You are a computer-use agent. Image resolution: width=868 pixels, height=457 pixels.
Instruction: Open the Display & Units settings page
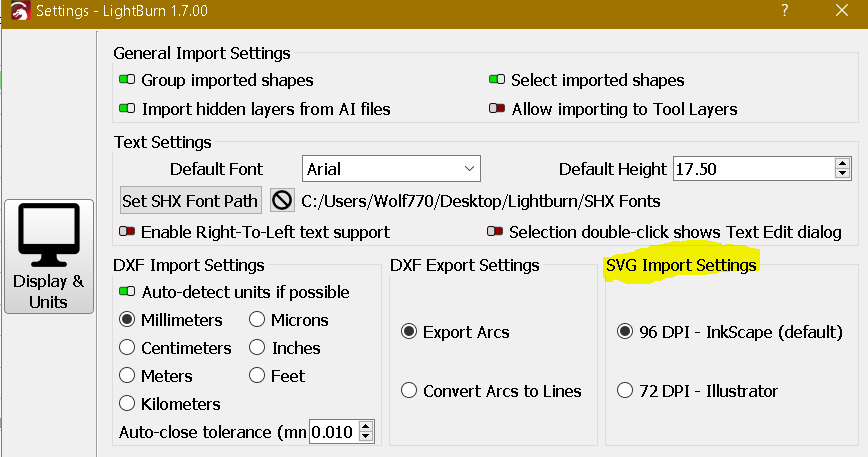pyautogui.click(x=49, y=257)
